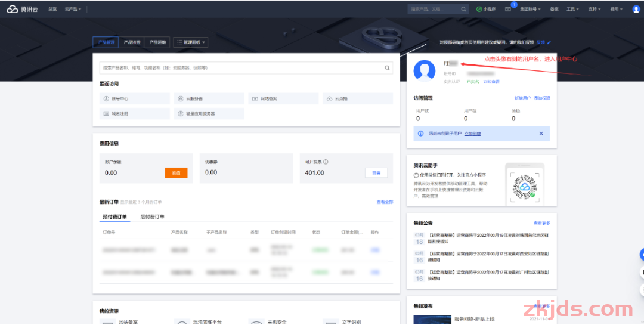Image resolution: width=644 pixels, height=328 pixels.
Task: Select the 预付费订单 tab
Action: click(114, 216)
